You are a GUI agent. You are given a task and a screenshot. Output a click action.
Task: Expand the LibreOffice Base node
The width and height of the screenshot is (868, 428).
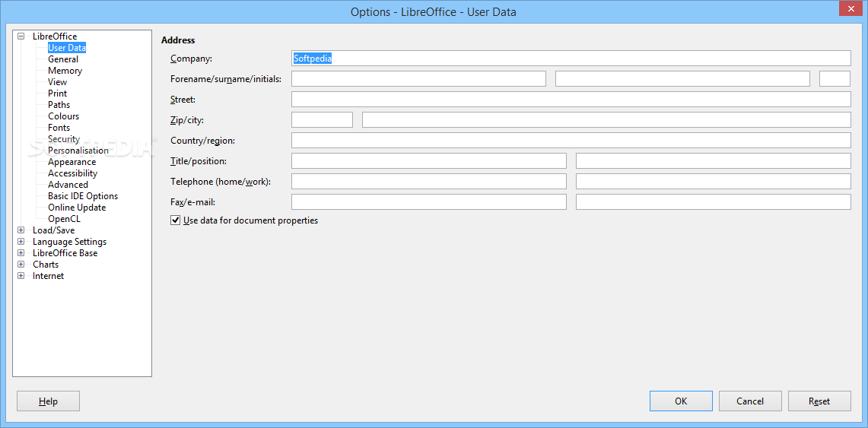(21, 253)
